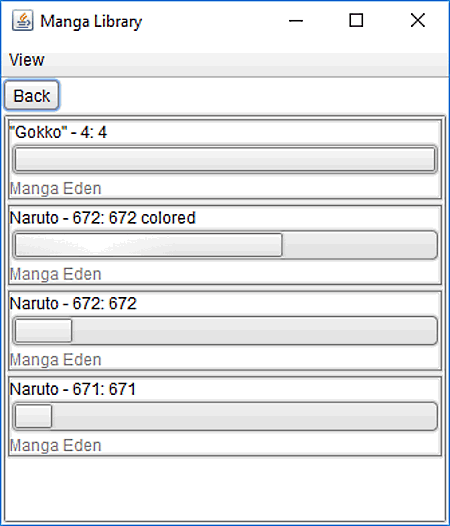Click the Naruto - 672: 672 progress bar
Image resolution: width=450 pixels, height=526 pixels.
(x=225, y=330)
